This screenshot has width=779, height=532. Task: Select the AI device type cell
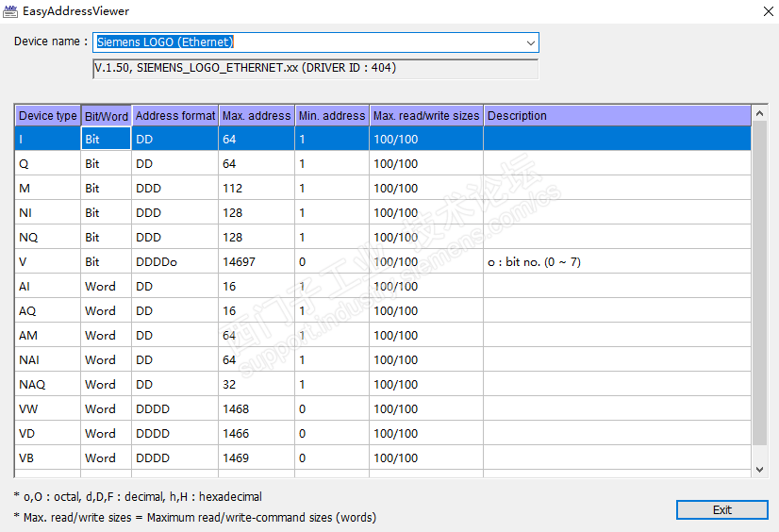[x=48, y=286]
